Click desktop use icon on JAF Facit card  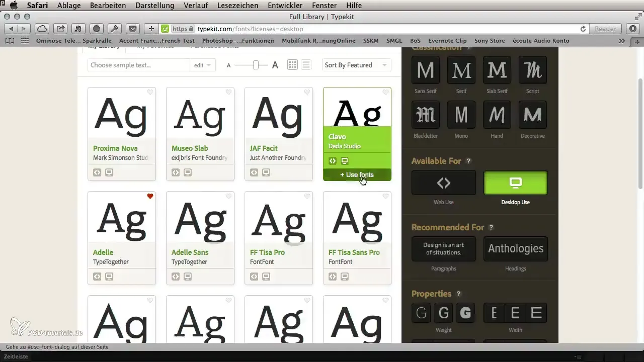266,172
